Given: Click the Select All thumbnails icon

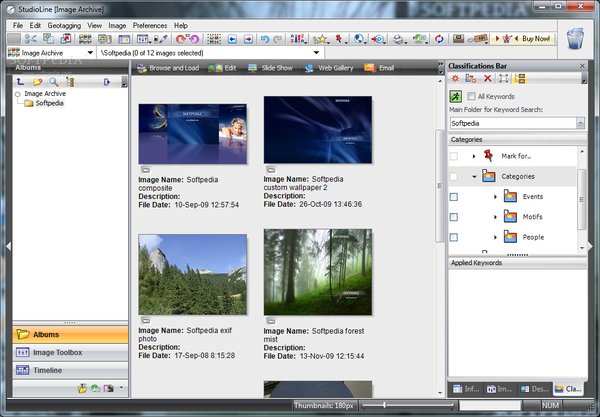Looking at the screenshot, I should tap(214, 39).
